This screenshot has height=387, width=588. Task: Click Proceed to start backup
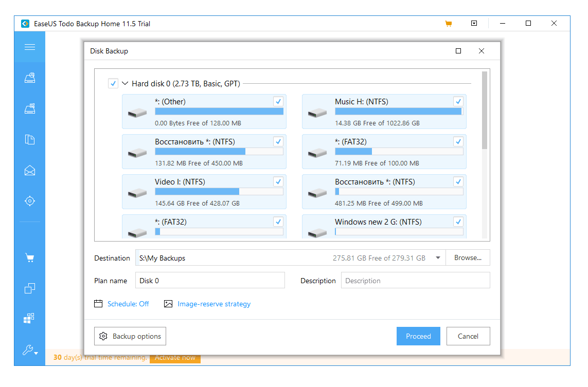418,336
